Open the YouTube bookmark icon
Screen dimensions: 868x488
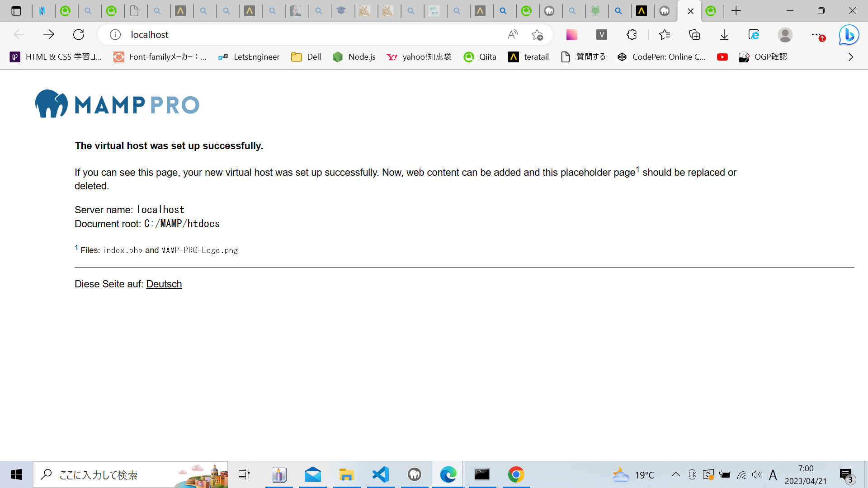tap(722, 57)
